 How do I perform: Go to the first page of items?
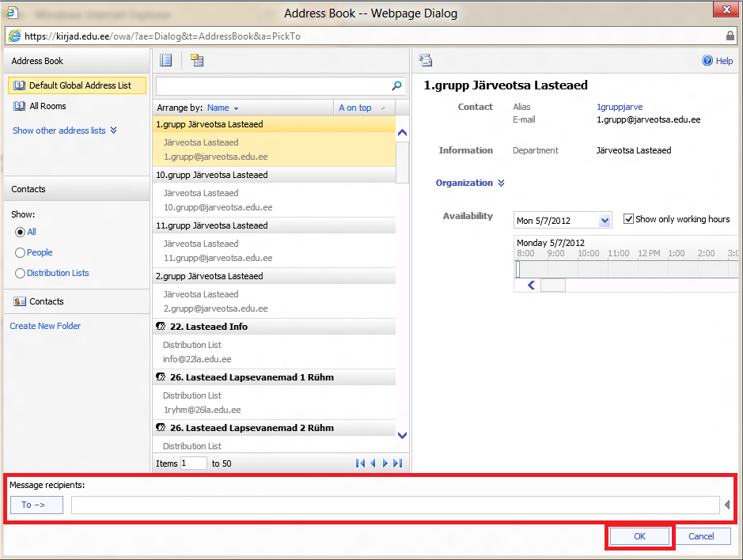[x=360, y=464]
